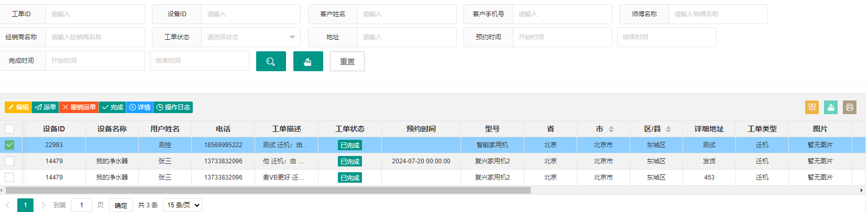Viewport: 868px width, 212px height.
Task: Click the 贵VB更好 description cell
Action: tap(287, 177)
